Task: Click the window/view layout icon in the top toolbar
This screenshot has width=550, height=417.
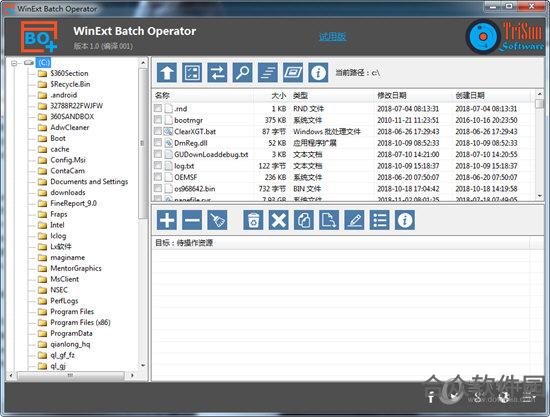Action: pos(293,73)
